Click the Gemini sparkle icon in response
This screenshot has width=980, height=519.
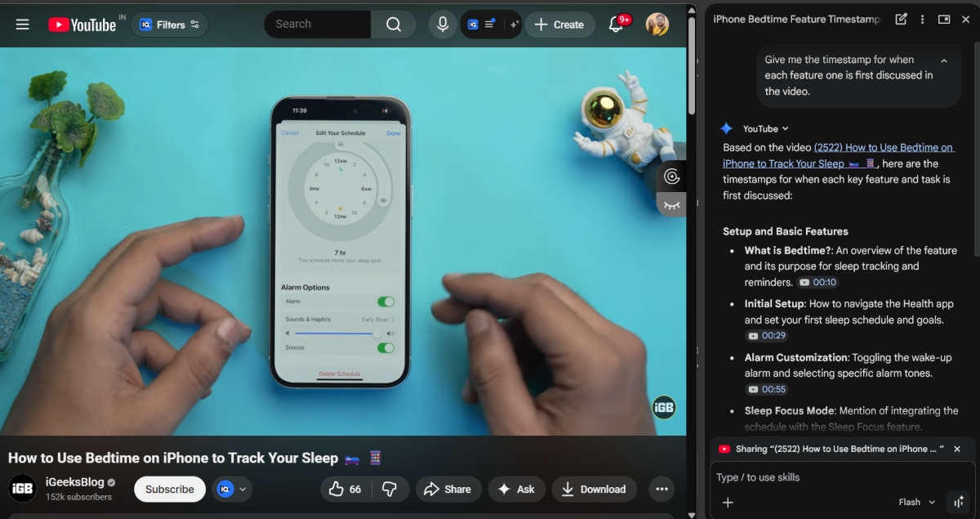pos(726,128)
